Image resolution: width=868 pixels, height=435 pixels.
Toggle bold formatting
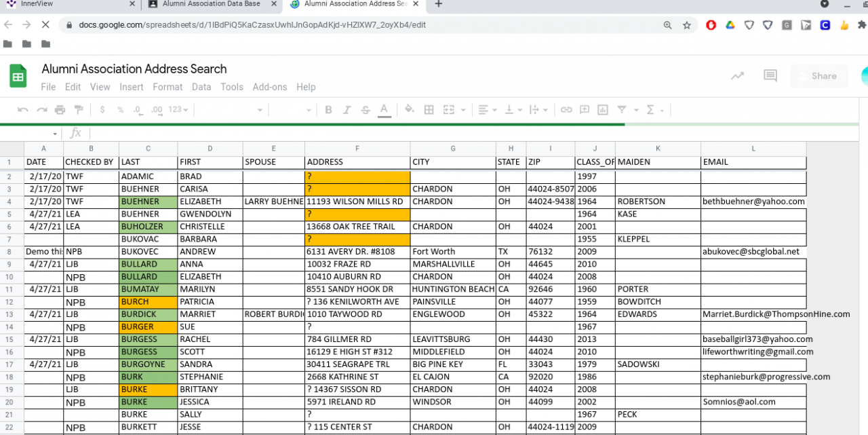[x=328, y=110]
